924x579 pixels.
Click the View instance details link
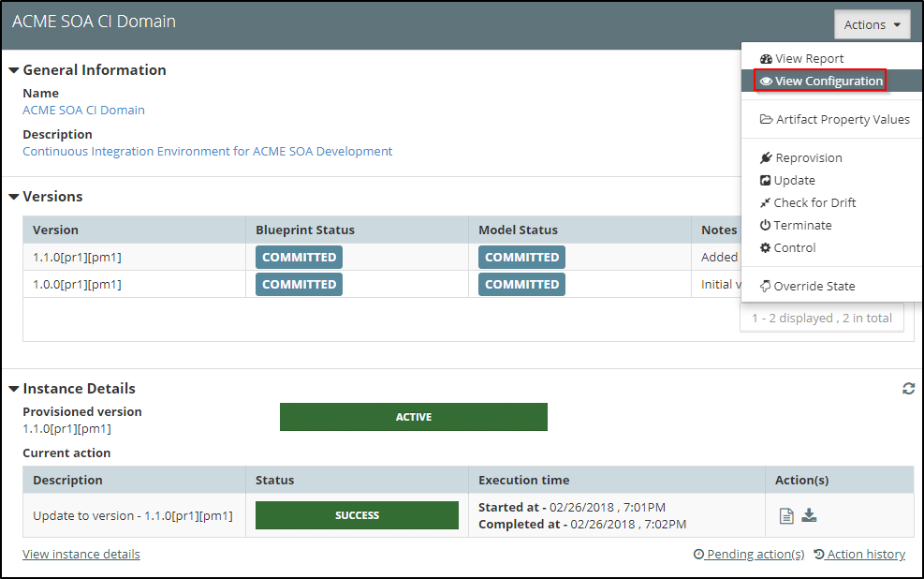coord(81,554)
